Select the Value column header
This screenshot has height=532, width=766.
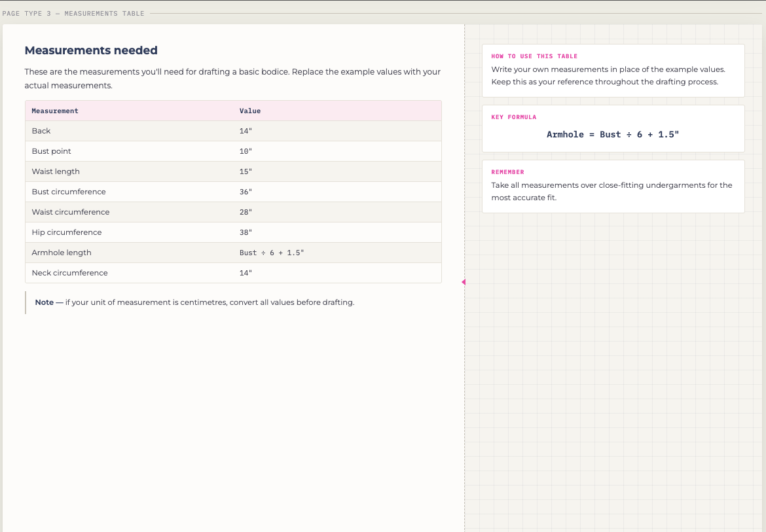[x=249, y=111]
